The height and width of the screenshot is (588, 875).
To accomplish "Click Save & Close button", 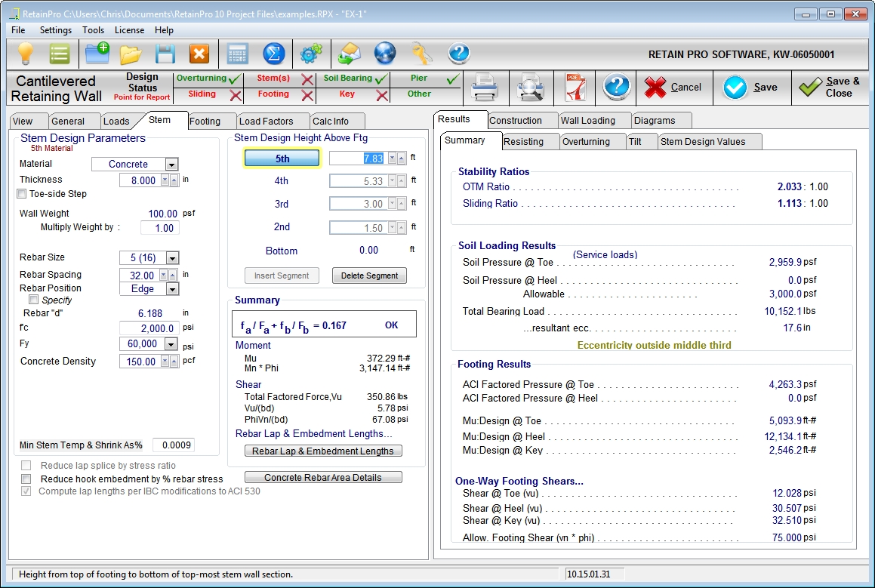I will [830, 88].
